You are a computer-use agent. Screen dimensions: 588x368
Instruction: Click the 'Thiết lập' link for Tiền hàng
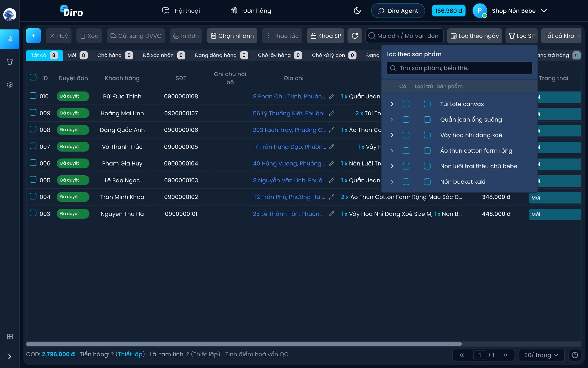(130, 354)
